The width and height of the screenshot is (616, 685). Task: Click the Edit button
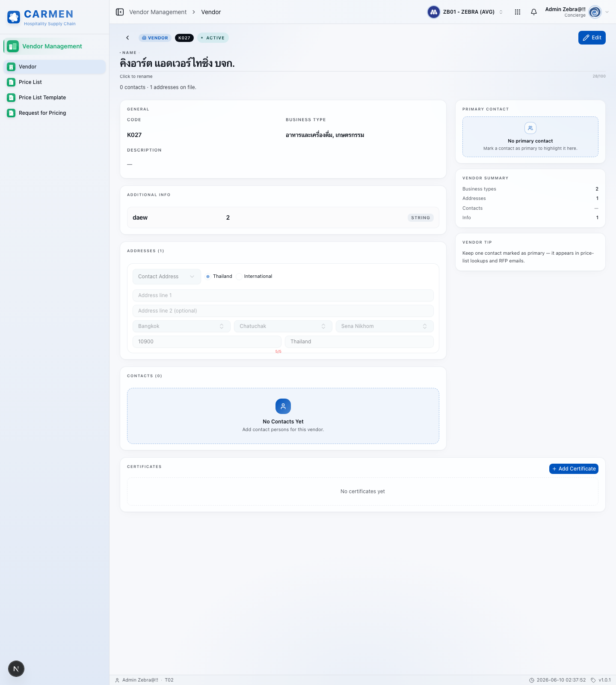point(592,38)
